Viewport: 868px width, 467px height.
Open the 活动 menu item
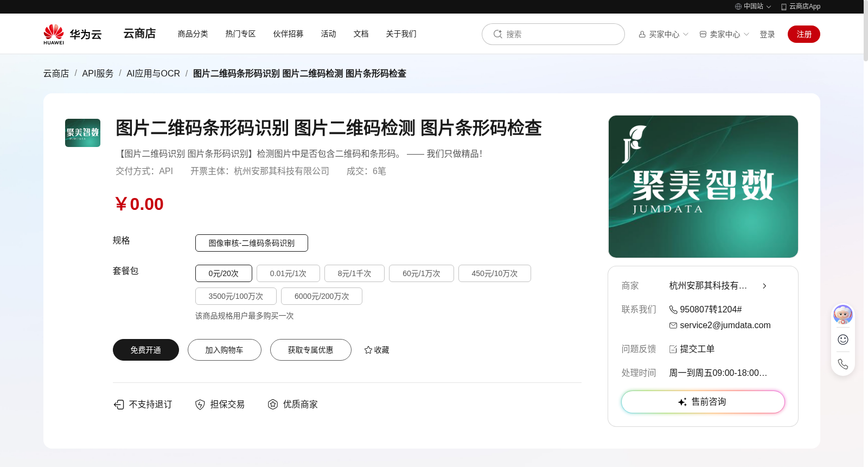point(328,34)
